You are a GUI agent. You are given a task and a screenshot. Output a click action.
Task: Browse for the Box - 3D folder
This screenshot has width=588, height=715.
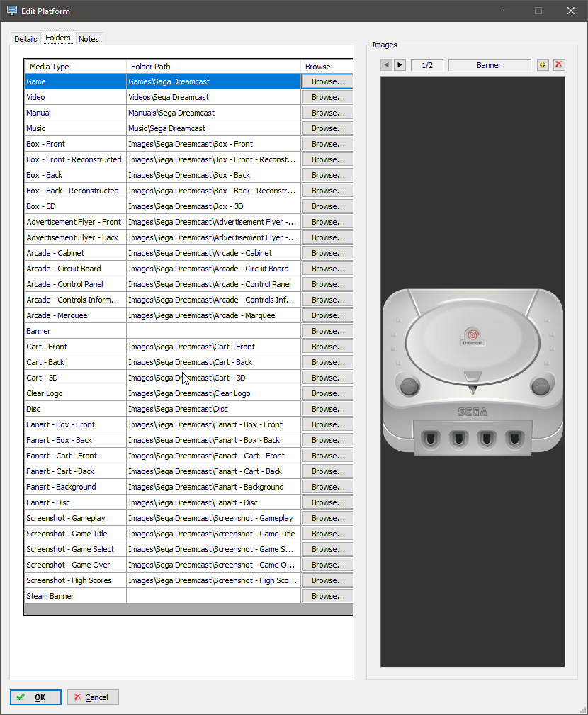pos(327,207)
